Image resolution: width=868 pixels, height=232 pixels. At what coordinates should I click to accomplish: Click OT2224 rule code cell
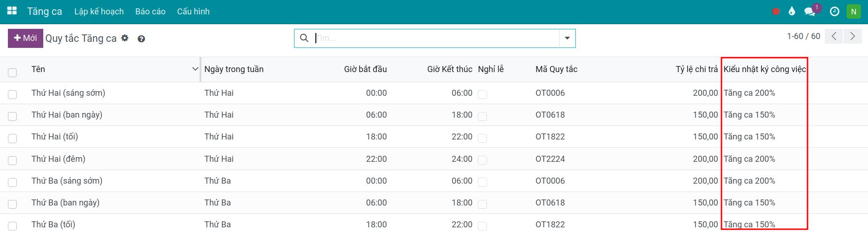coord(550,159)
